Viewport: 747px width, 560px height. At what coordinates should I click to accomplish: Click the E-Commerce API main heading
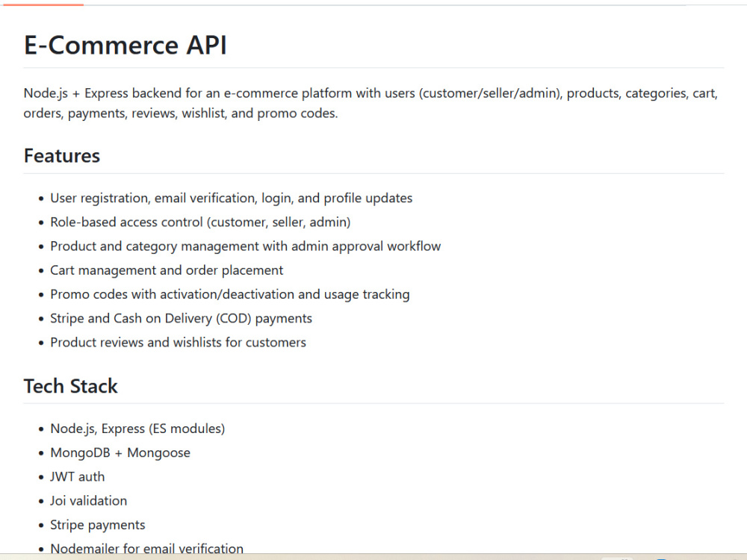pos(125,46)
